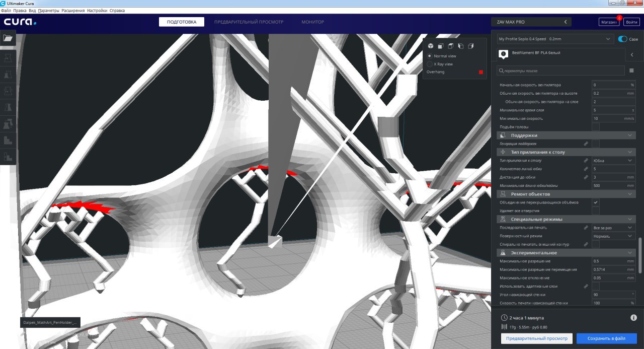This screenshot has width=644, height=349.
Task: Open the Поверхностный режим dropdown
Action: point(614,236)
